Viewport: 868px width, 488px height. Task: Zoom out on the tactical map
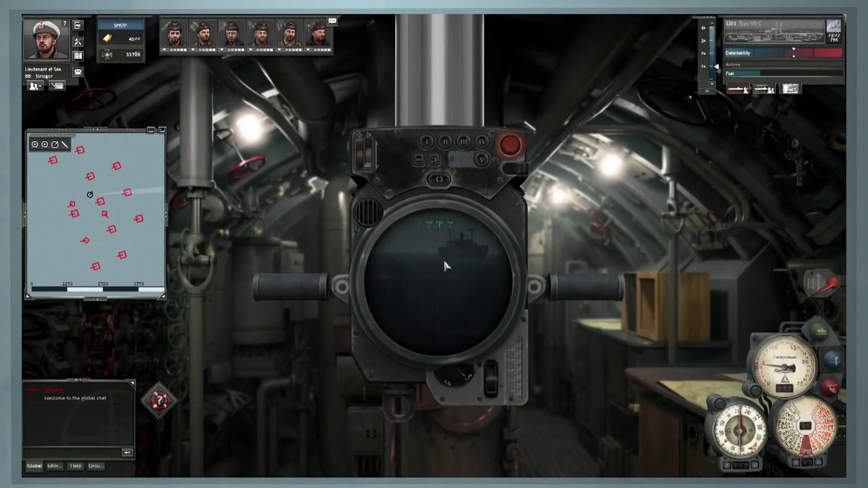(45, 144)
